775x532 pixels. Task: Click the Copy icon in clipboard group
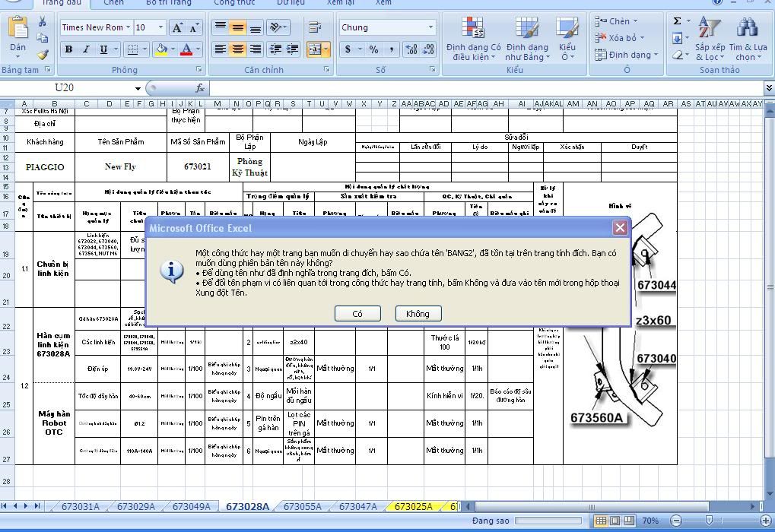(42, 38)
